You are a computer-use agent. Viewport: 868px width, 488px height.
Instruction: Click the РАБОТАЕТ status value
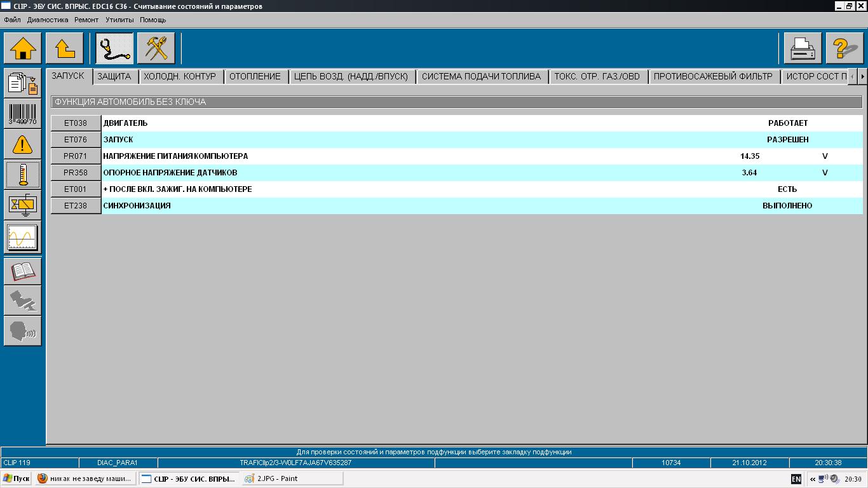pyautogui.click(x=788, y=123)
